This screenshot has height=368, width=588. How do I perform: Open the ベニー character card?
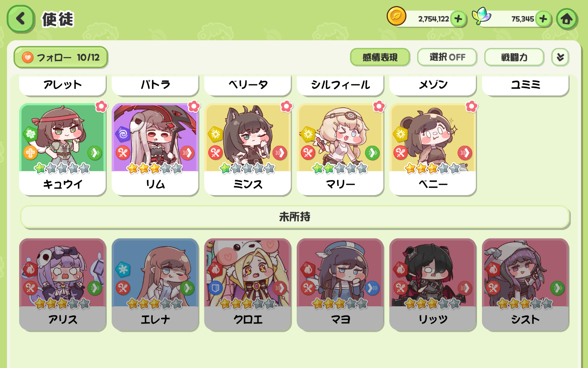pos(433,149)
